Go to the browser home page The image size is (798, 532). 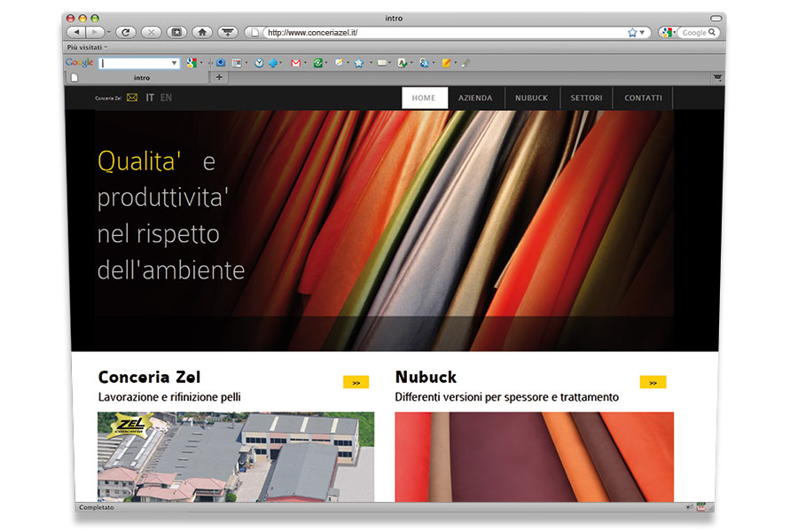[202, 33]
